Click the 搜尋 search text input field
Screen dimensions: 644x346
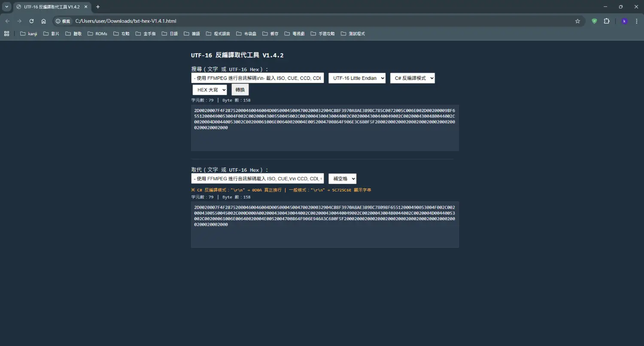coord(258,78)
